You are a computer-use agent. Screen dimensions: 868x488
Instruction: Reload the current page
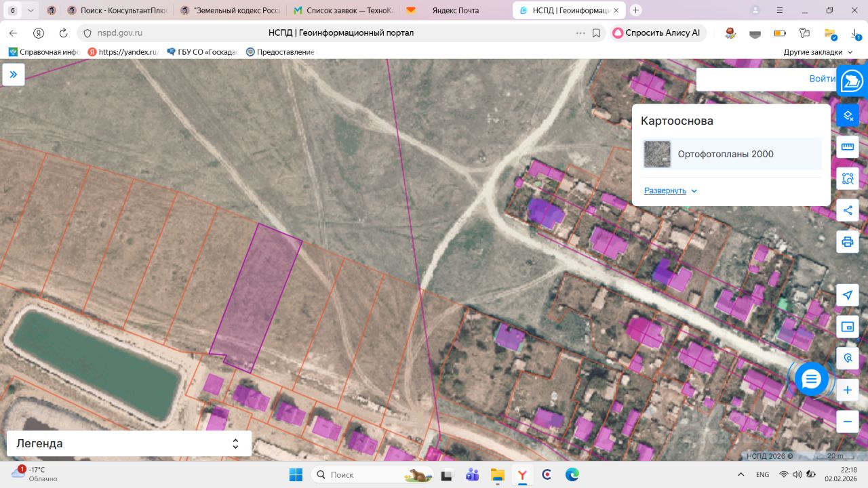[x=63, y=33]
